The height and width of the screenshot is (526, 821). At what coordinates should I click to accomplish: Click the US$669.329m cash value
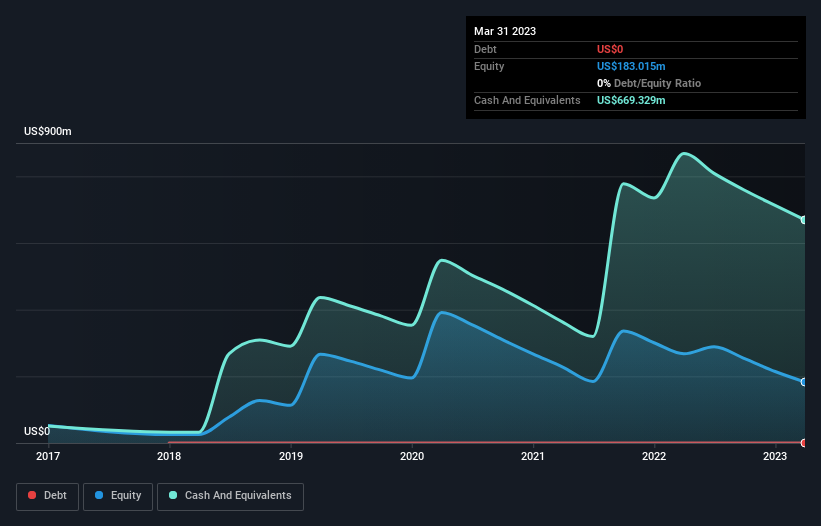tap(631, 100)
